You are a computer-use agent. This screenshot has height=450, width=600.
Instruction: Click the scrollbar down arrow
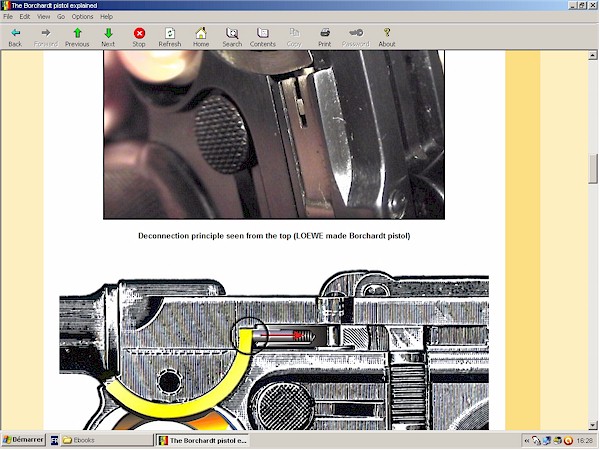(593, 425)
